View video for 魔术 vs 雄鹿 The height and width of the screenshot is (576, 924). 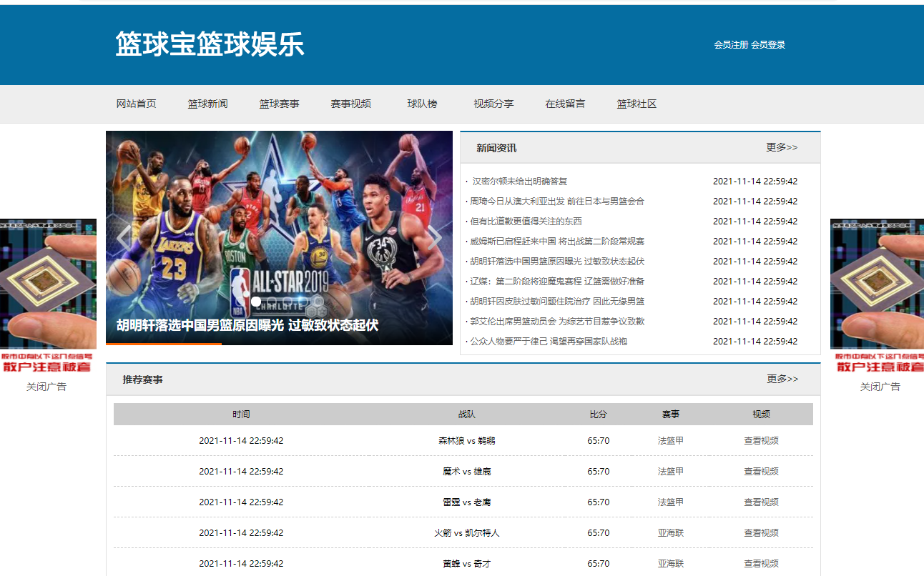761,472
